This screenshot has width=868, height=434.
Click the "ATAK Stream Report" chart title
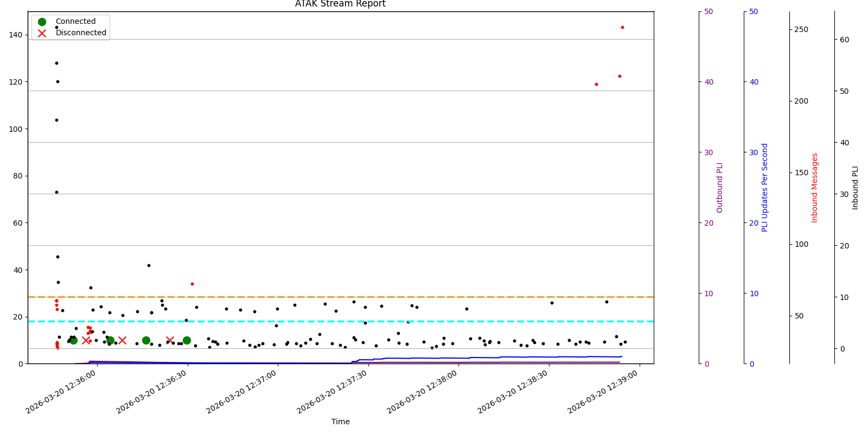click(x=340, y=4)
